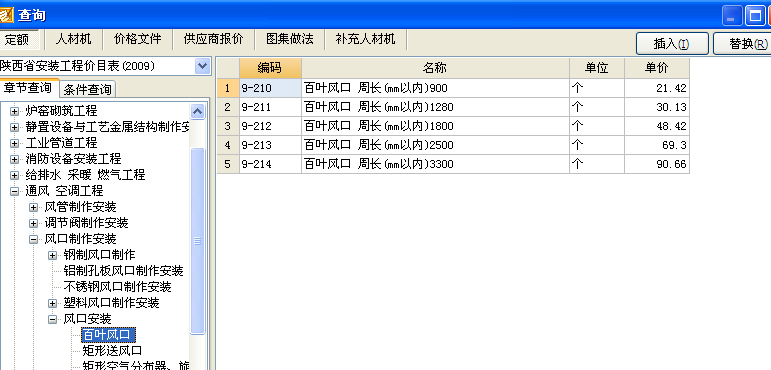Select the 百叶风口 tree item

(x=108, y=335)
